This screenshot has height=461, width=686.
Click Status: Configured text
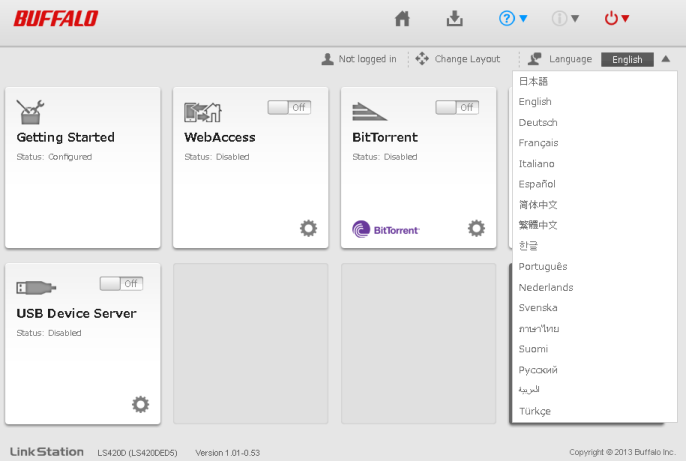point(54,157)
